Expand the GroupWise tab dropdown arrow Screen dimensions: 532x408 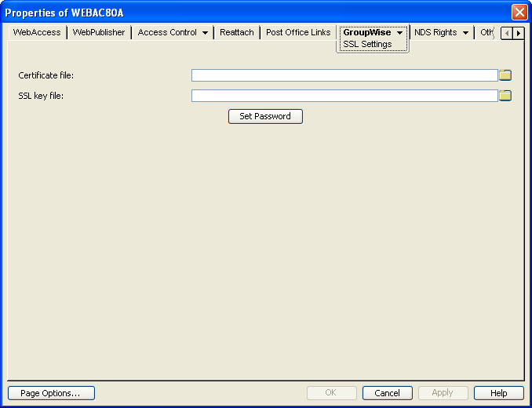click(x=400, y=33)
